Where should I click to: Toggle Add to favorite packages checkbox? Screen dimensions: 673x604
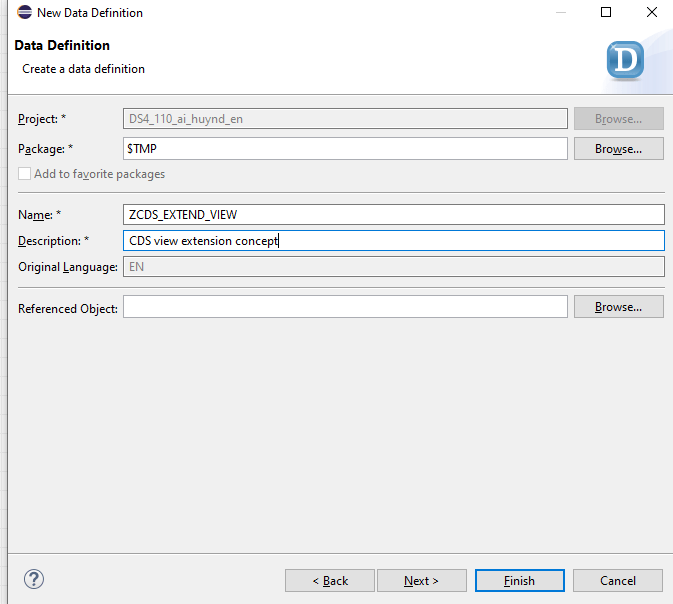pyautogui.click(x=25, y=174)
